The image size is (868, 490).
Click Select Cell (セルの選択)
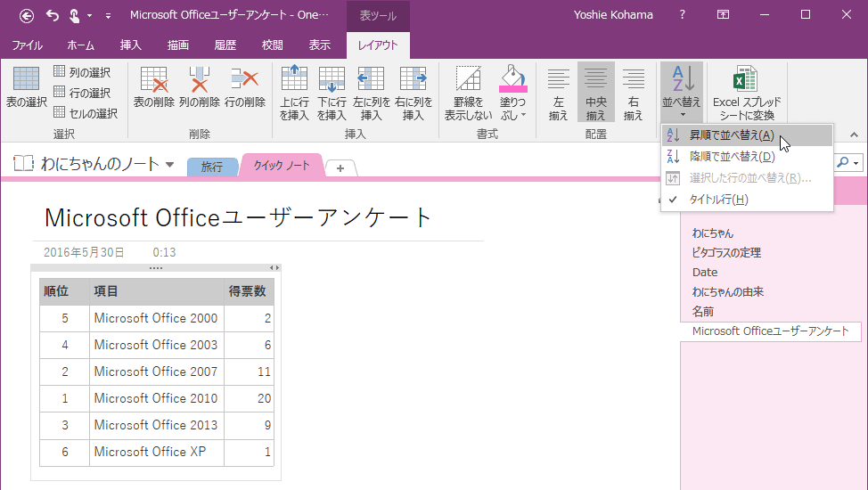tap(86, 113)
